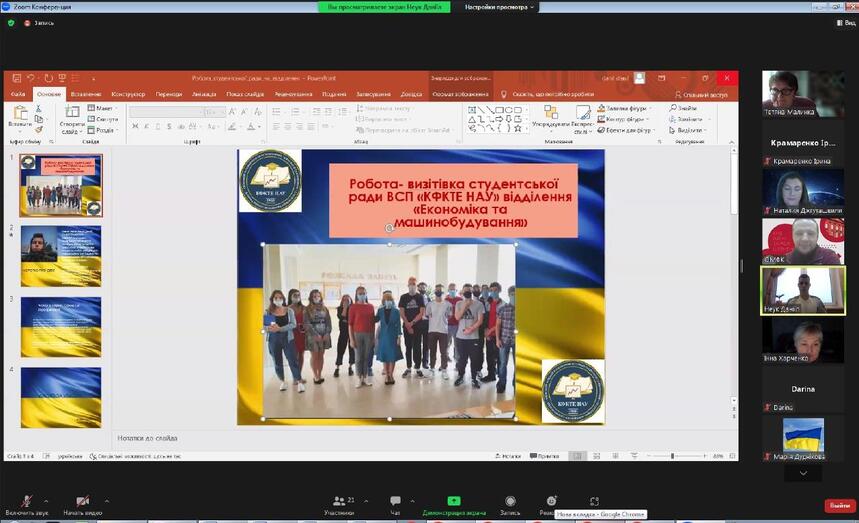Unmute microphone in Zoom toolbar
Image resolution: width=859 pixels, height=523 pixels.
click(x=26, y=505)
